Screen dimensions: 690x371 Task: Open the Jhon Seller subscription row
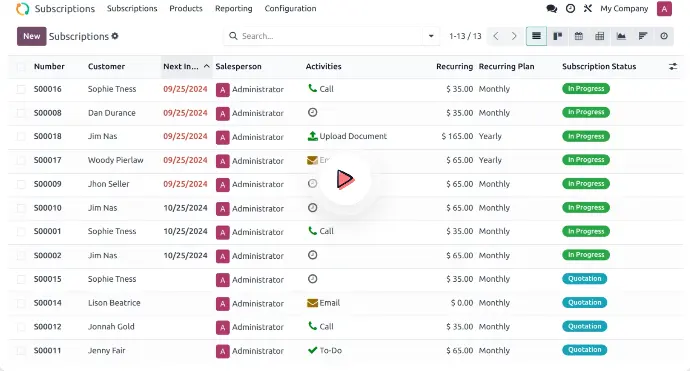pos(345,184)
